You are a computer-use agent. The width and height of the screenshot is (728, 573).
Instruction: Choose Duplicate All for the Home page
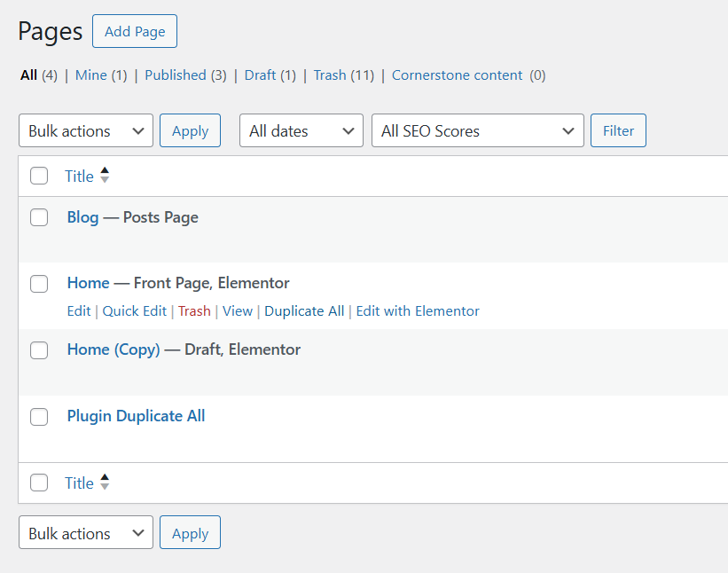pos(304,310)
